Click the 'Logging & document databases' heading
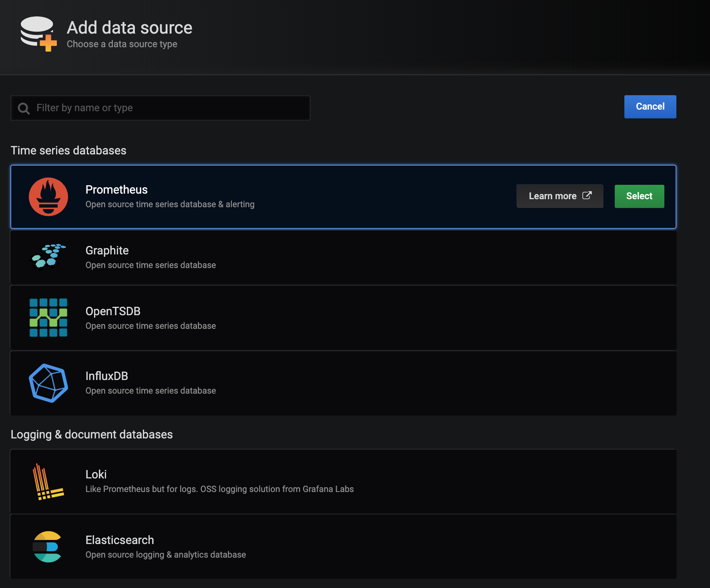 tap(92, 434)
